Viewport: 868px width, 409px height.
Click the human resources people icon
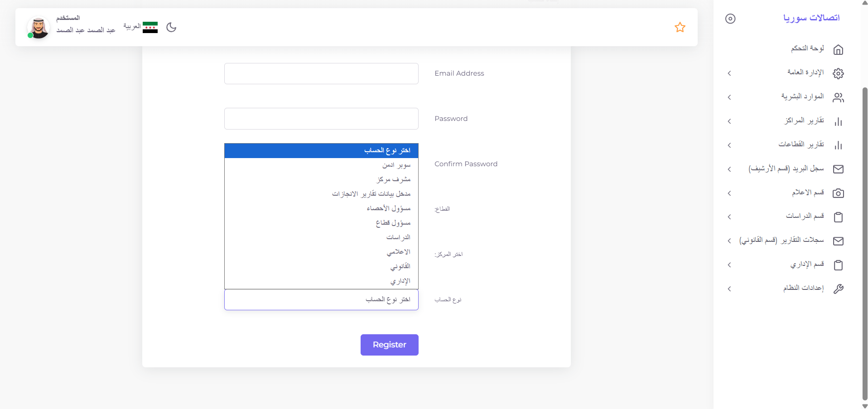point(838,97)
